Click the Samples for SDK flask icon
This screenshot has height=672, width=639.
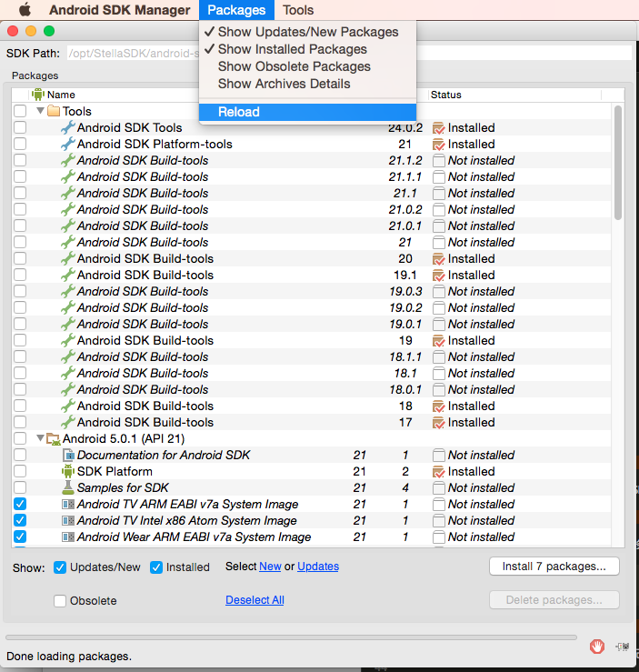[x=68, y=487]
